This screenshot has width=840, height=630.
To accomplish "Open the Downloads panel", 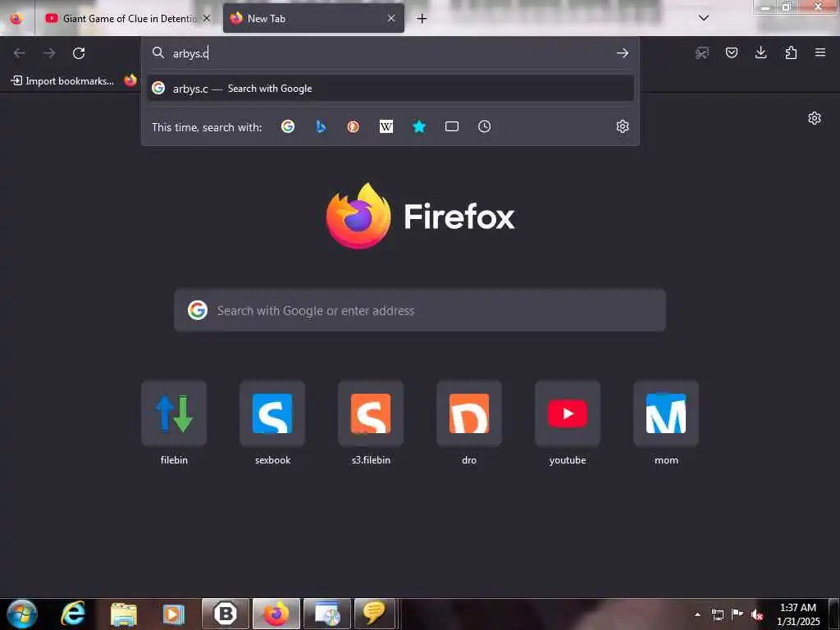I will (x=760, y=52).
